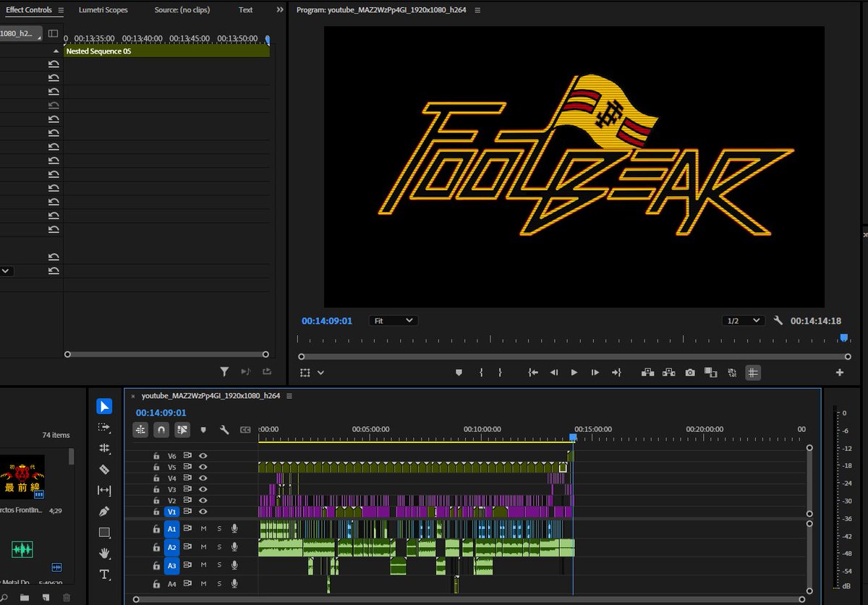Select the Track Select Forward tool
The width and height of the screenshot is (868, 605).
(x=104, y=428)
